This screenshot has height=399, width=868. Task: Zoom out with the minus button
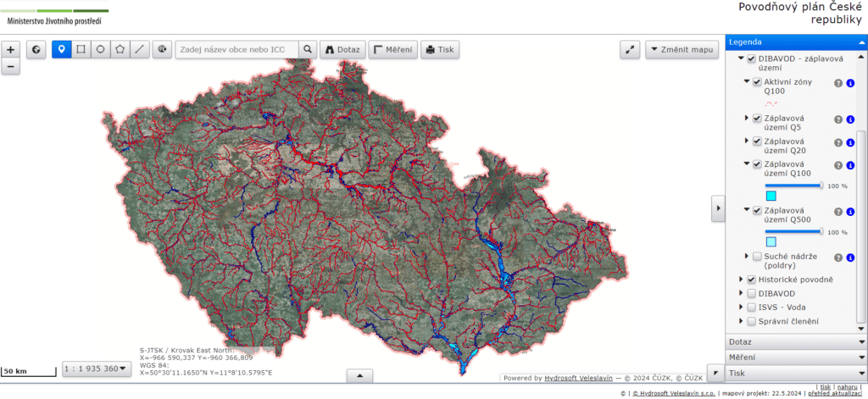(x=11, y=66)
